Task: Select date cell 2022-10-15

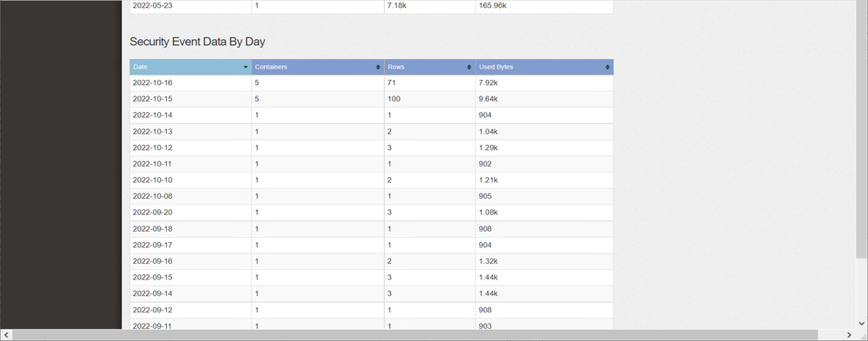Action: 153,99
